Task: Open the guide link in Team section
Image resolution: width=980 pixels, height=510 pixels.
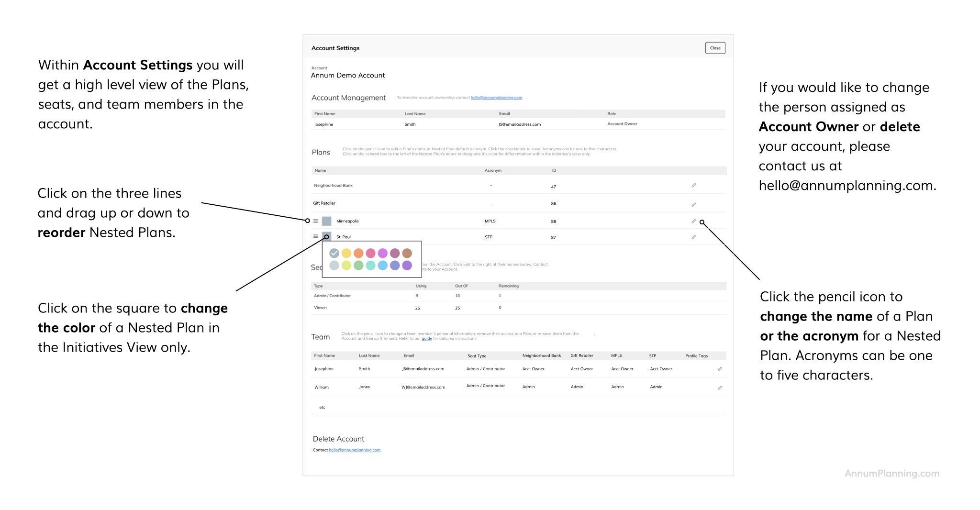Action: point(426,339)
